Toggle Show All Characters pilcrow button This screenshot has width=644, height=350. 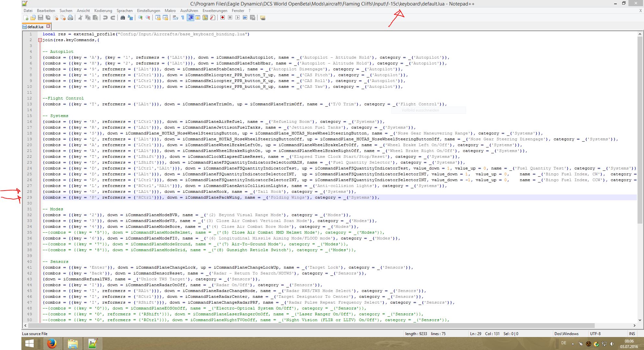[183, 18]
